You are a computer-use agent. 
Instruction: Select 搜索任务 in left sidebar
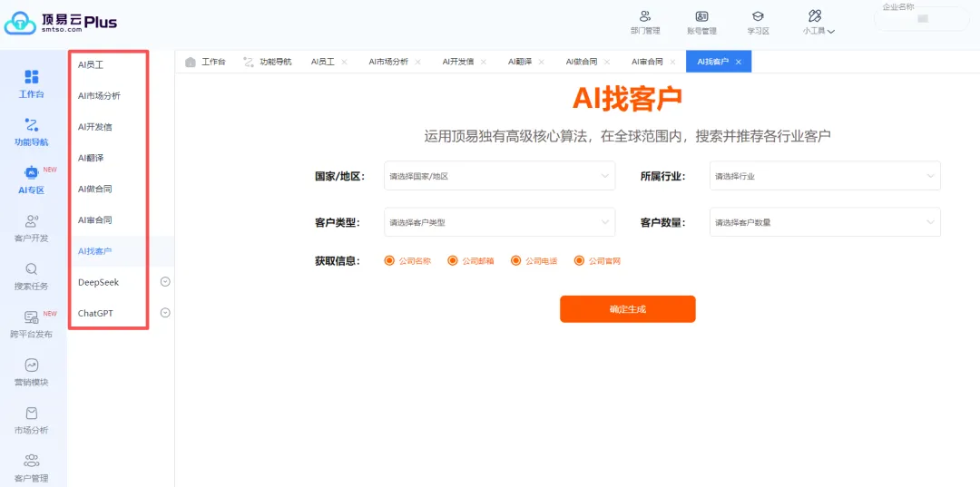tap(31, 277)
